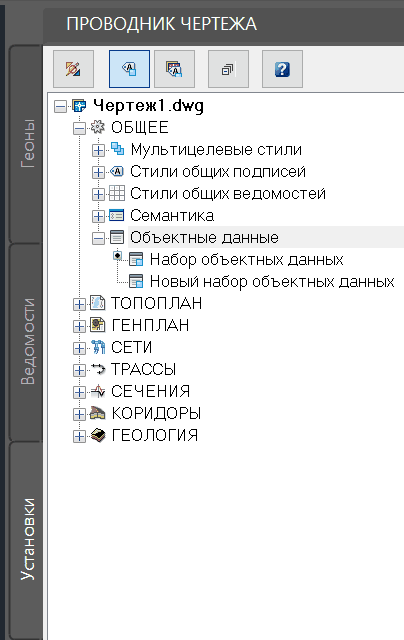Expand the ТРАССЫ tree node
404x640 pixels.
[x=79, y=371]
